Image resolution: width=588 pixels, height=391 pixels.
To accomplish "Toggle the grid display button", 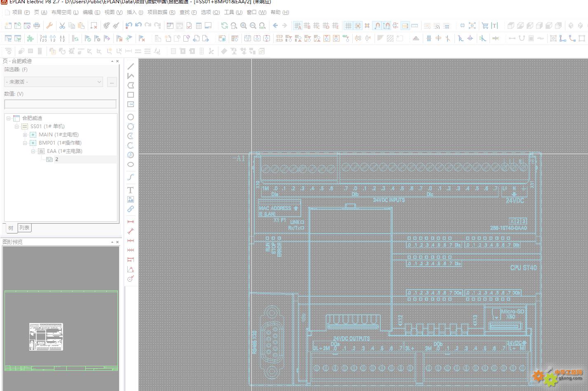I will (x=348, y=26).
